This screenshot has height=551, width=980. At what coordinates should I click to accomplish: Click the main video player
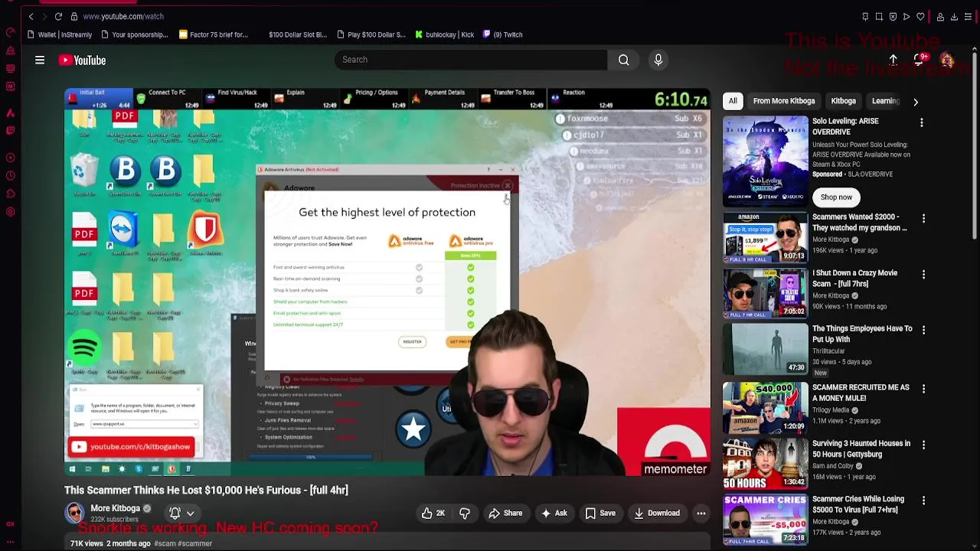click(387, 282)
